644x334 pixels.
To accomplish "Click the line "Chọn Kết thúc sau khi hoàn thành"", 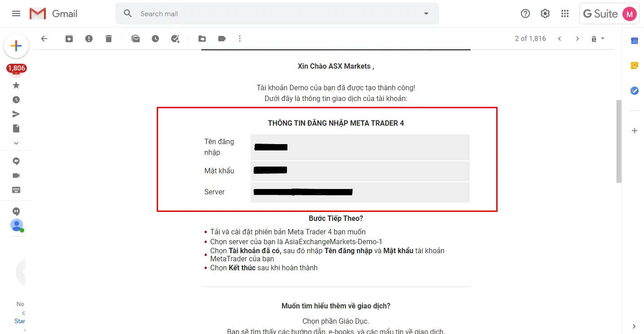I will pyautogui.click(x=264, y=268).
